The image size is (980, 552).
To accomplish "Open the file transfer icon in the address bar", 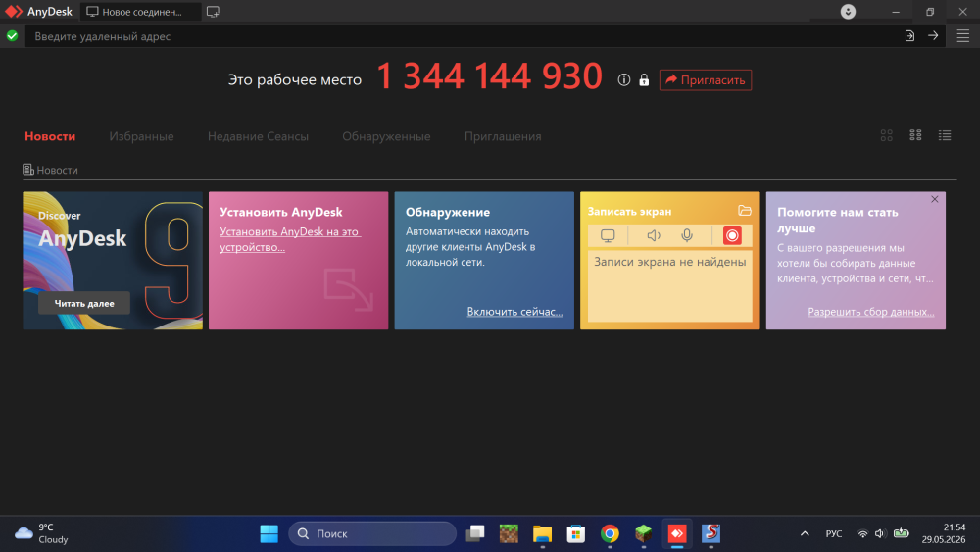I will [x=910, y=35].
